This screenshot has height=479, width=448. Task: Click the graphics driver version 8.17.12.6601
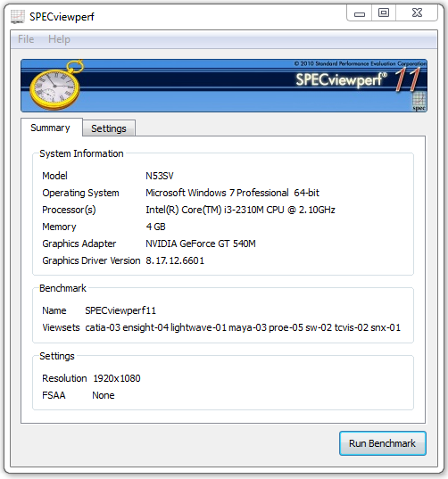tap(175, 260)
